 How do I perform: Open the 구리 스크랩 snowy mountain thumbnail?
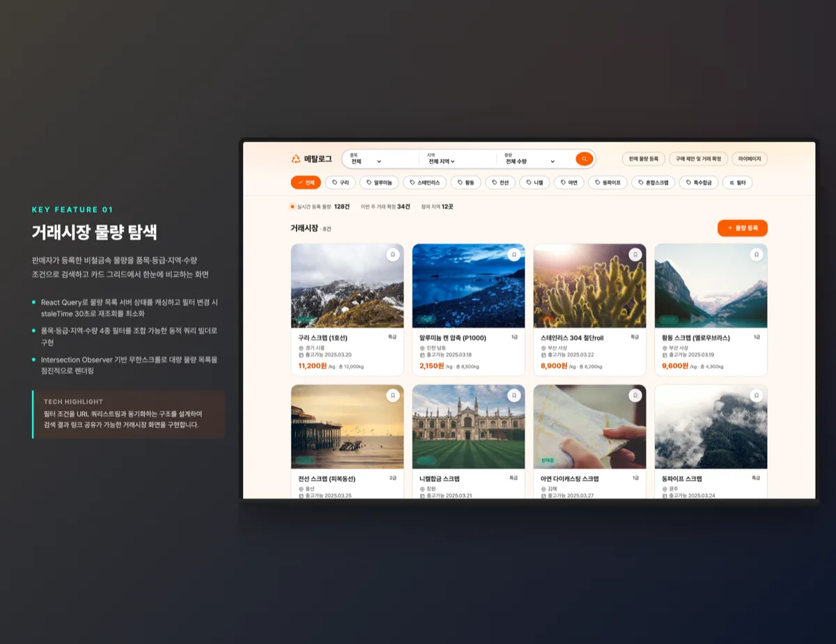click(x=347, y=285)
